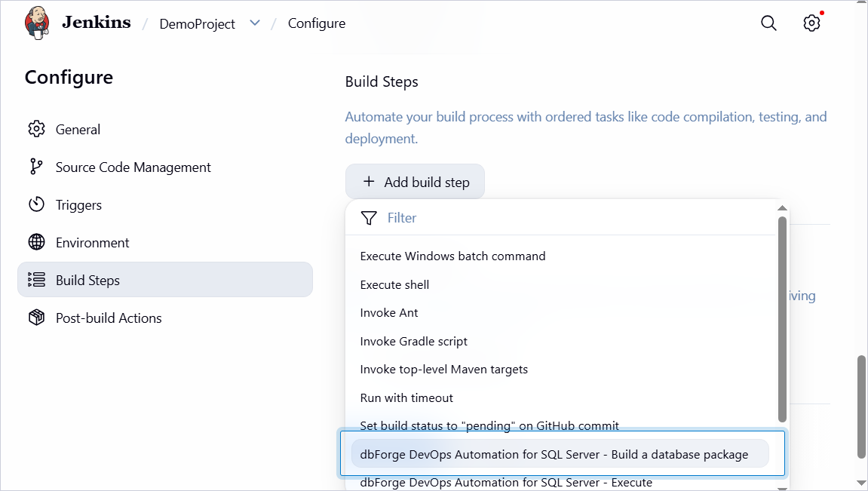Click the Environment globe icon

[36, 242]
